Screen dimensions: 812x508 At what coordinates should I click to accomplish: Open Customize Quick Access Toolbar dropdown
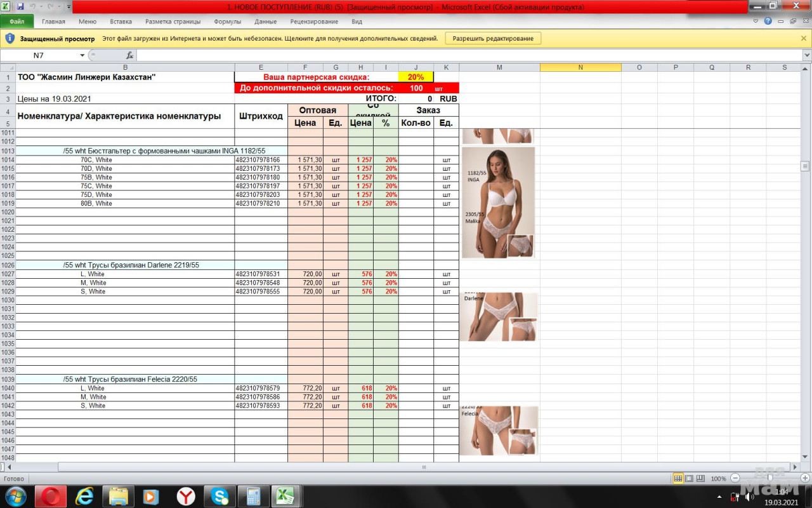[x=69, y=6]
